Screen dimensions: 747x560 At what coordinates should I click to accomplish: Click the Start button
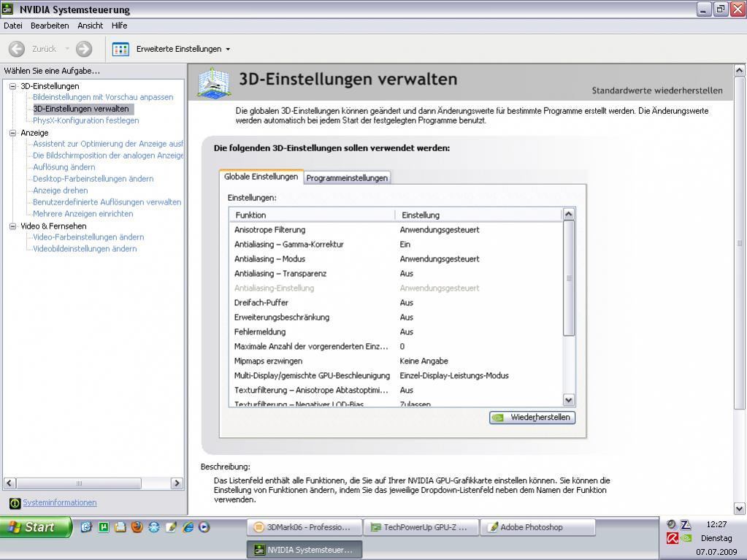point(35,527)
